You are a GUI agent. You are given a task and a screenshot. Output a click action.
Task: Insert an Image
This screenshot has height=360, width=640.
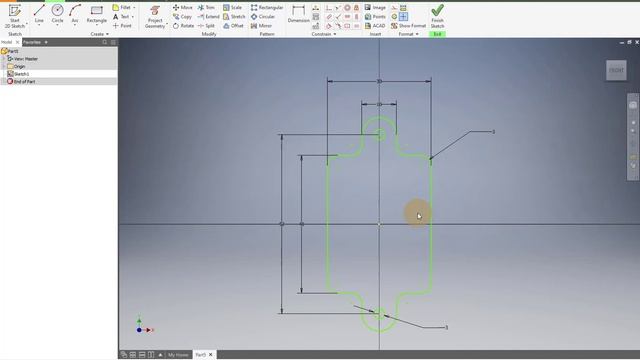coord(375,7)
